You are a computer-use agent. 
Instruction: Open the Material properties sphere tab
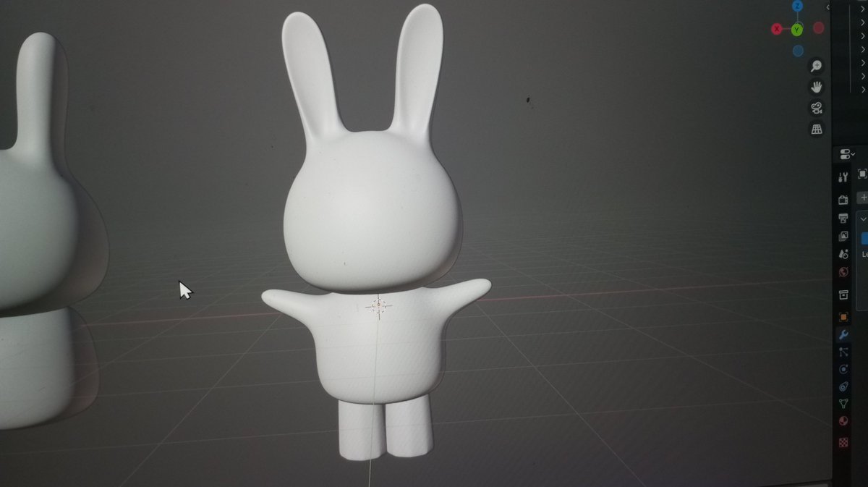pos(843,421)
